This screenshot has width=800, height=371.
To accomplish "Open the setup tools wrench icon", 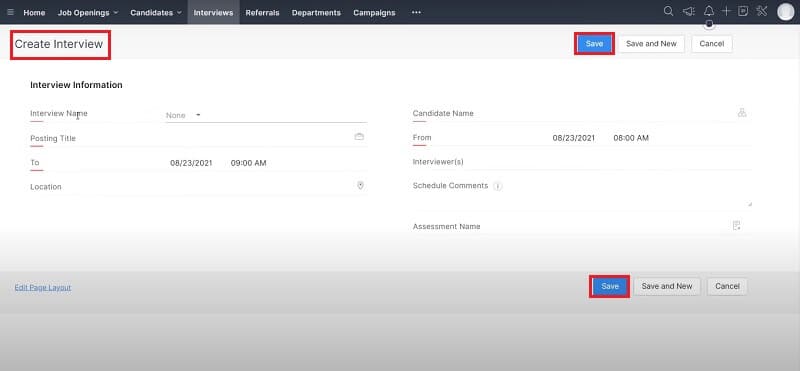I will tap(762, 11).
